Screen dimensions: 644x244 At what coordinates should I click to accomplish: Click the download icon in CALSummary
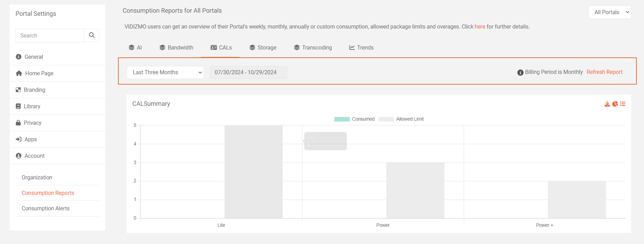pyautogui.click(x=607, y=104)
